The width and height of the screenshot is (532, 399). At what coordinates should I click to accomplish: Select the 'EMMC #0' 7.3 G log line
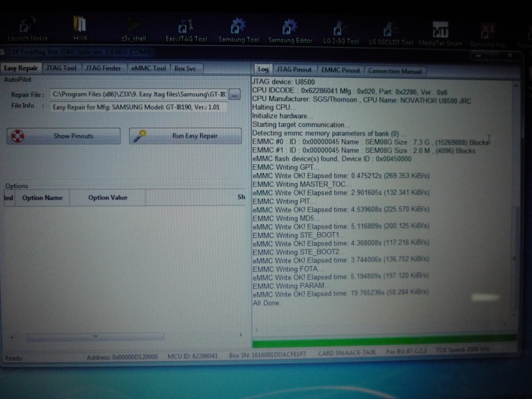[370, 142]
